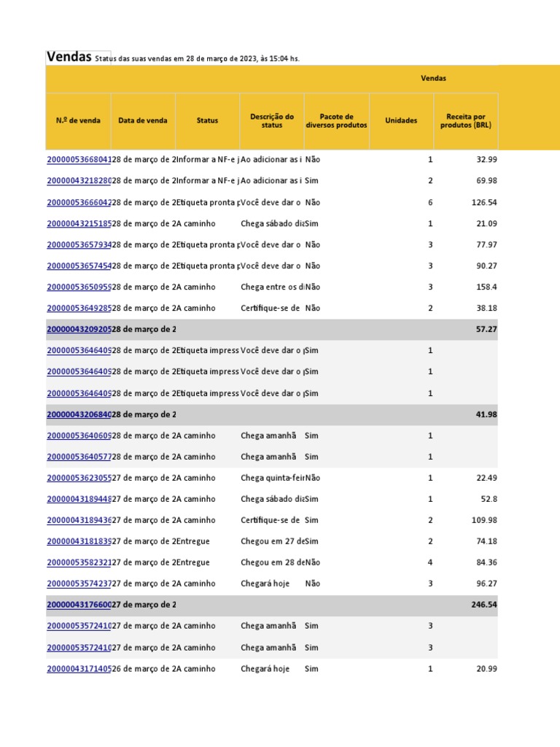This screenshot has width=560, height=747.
Task: Open sale 2000005365793 details link
Action: 79,245
